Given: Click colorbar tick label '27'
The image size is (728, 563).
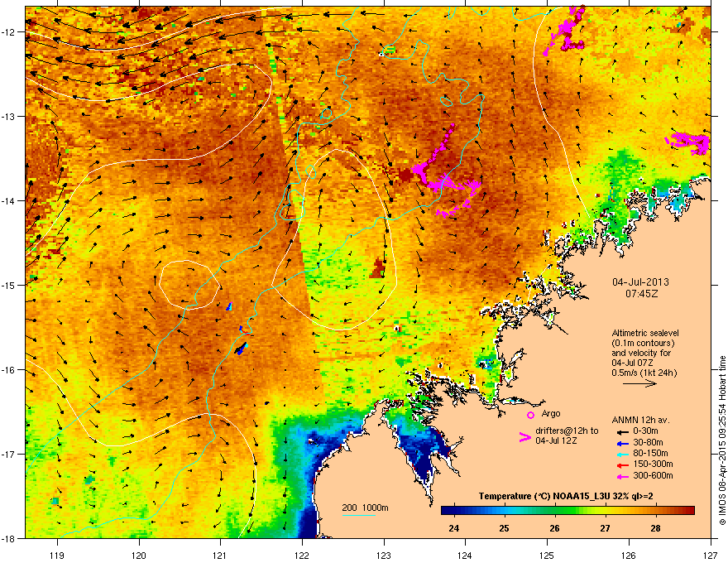Looking at the screenshot, I should (x=605, y=528).
